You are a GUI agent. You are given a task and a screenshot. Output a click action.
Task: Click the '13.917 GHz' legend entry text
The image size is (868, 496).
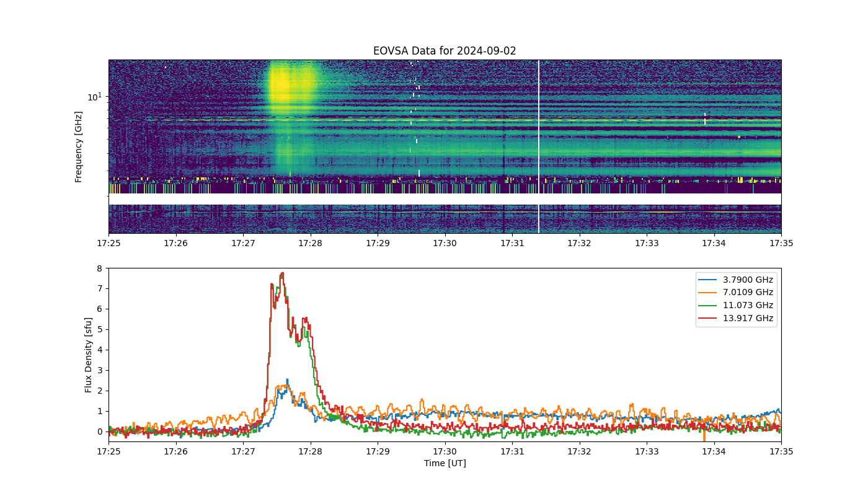[x=748, y=318]
